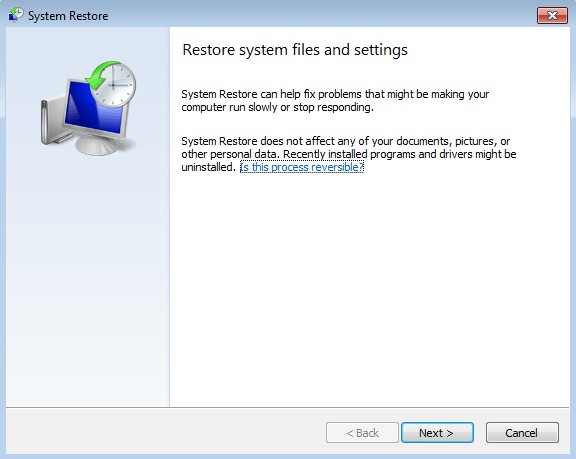Viewport: 576px width, 459px height.
Task: Close the System Restore window
Action: [x=552, y=16]
